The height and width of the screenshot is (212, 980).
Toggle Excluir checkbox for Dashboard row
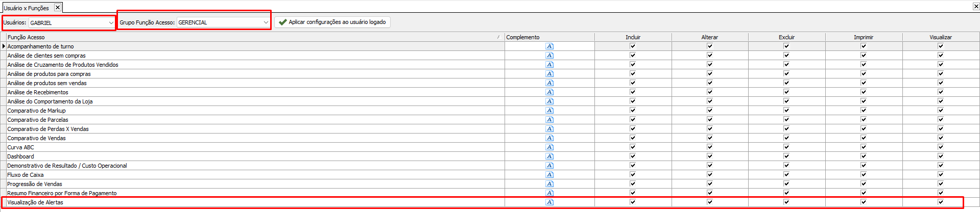(x=786, y=156)
